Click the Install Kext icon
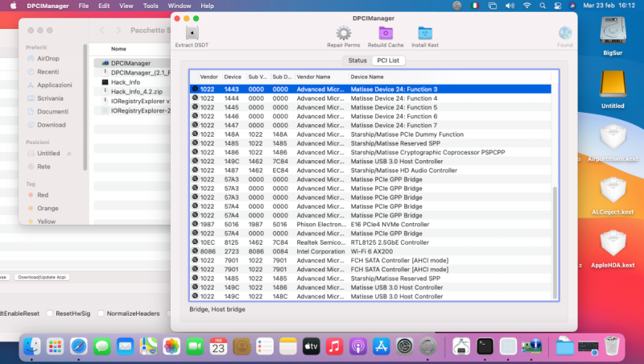644x364 pixels. 427,34
